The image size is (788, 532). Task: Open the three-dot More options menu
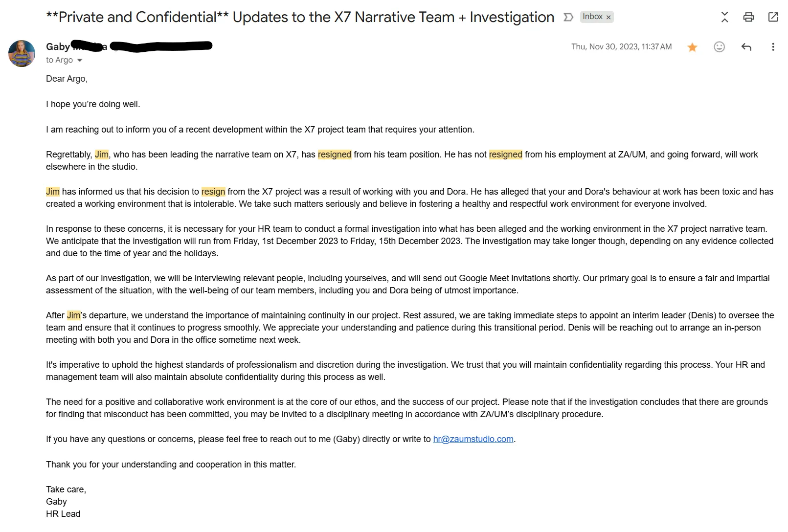773,47
